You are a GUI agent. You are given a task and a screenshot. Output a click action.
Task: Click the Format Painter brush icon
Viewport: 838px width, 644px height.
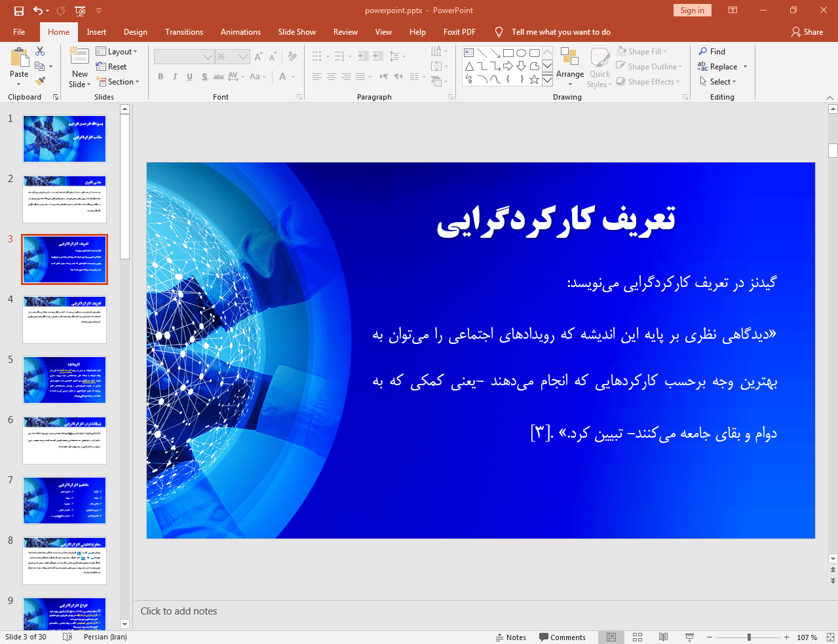40,81
